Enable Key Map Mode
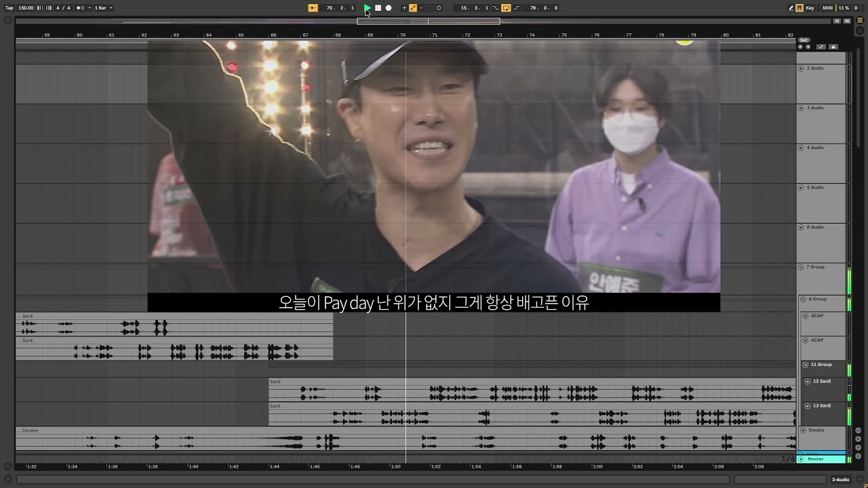Viewport: 868px width, 488px height. click(x=810, y=8)
